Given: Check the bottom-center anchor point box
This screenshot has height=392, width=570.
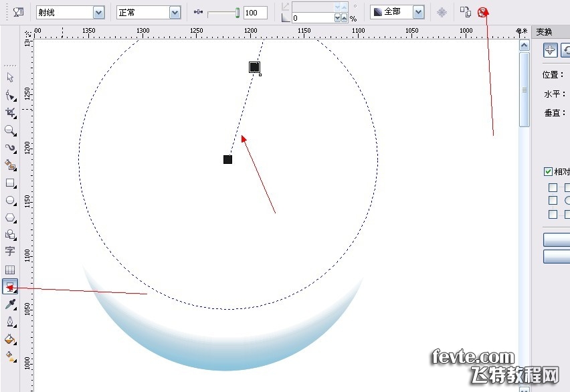Looking at the screenshot, I should pyautogui.click(x=567, y=214).
